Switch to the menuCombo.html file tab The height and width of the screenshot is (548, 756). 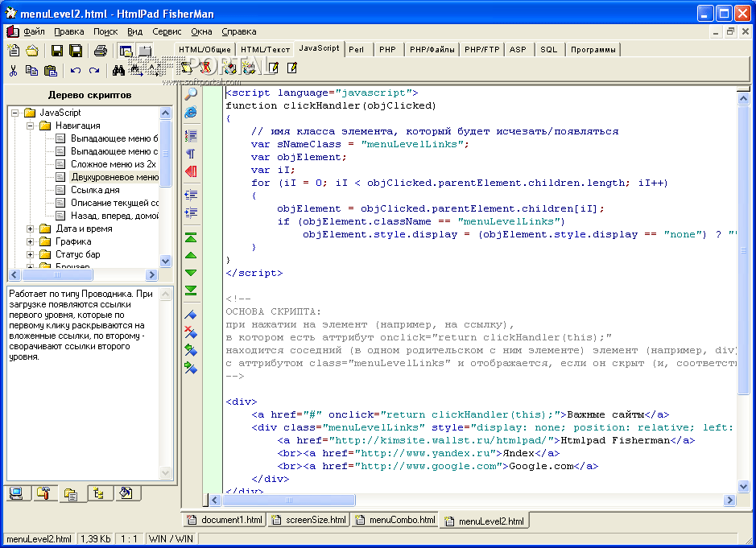pos(395,520)
